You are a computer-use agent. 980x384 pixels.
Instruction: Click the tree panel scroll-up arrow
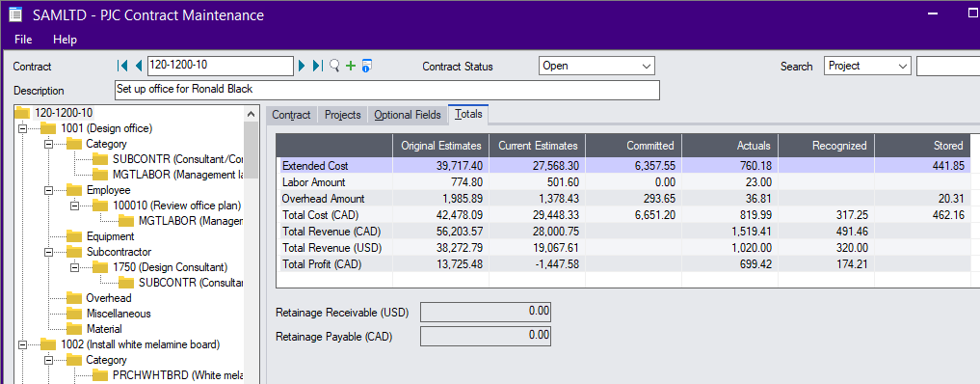tap(251, 114)
